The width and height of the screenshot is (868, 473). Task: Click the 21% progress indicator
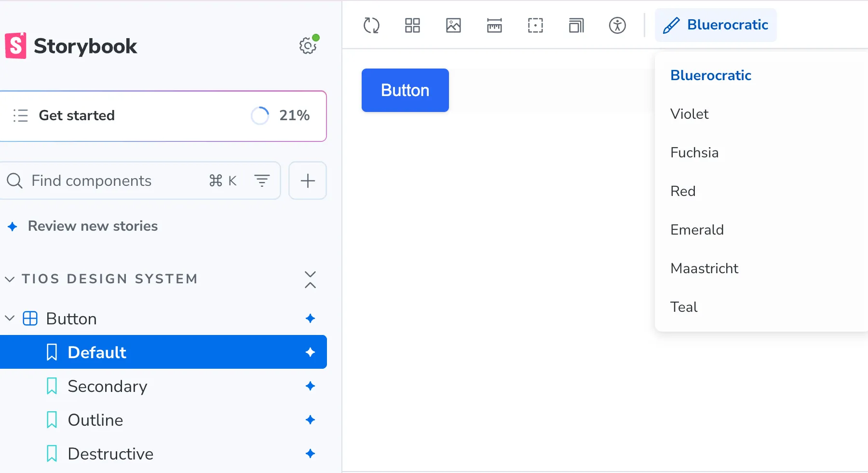[x=280, y=115]
